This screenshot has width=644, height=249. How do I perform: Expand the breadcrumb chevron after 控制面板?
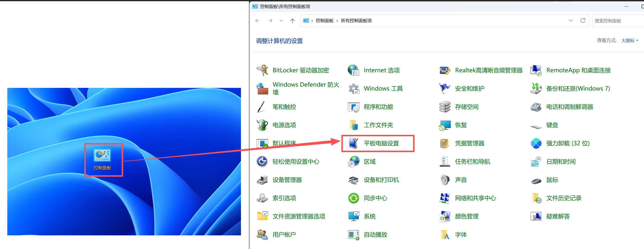click(x=337, y=20)
